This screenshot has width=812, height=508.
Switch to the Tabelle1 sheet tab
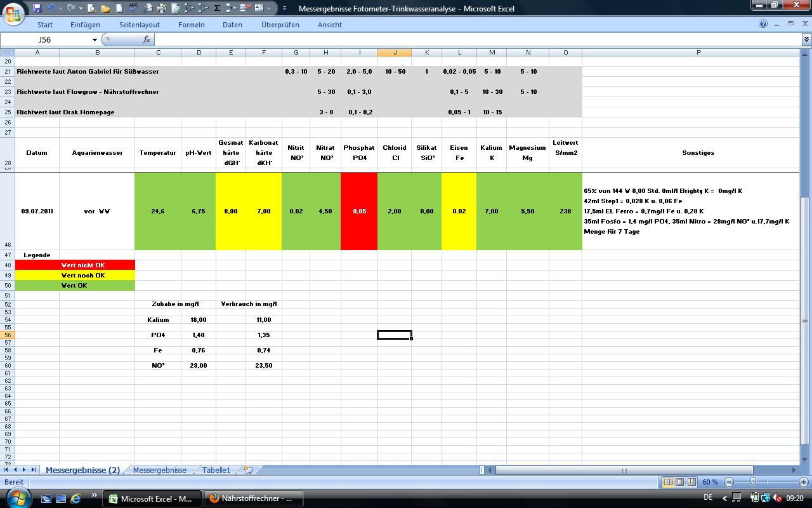[x=216, y=471]
